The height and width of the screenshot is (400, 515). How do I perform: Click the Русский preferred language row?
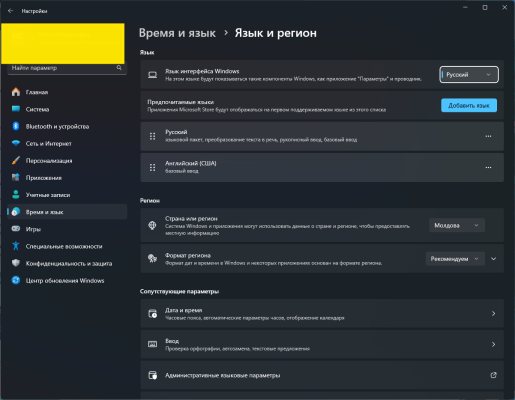click(322, 136)
